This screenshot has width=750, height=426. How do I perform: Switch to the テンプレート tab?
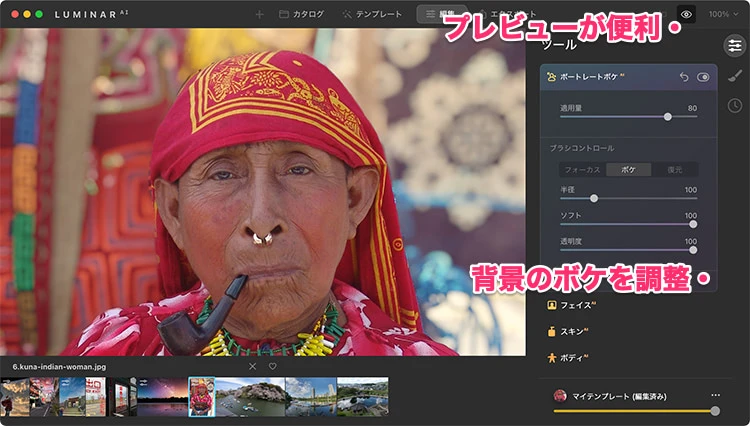tap(372, 14)
